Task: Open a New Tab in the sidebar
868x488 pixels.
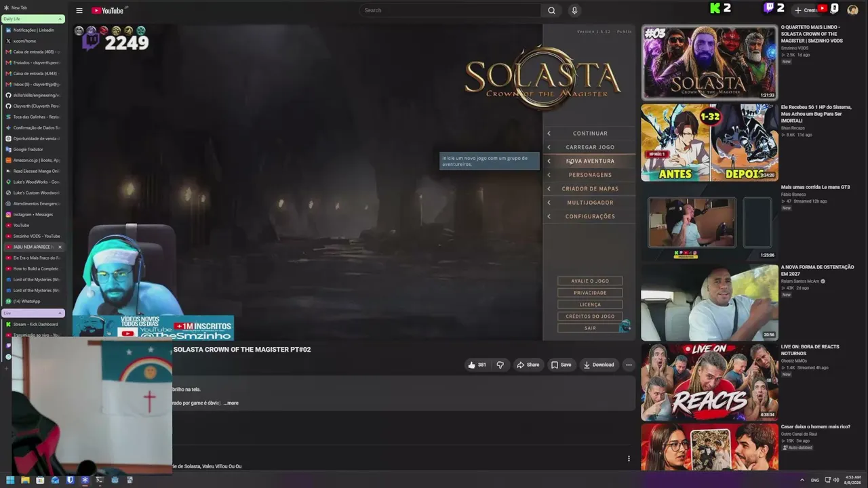Action: tap(19, 7)
